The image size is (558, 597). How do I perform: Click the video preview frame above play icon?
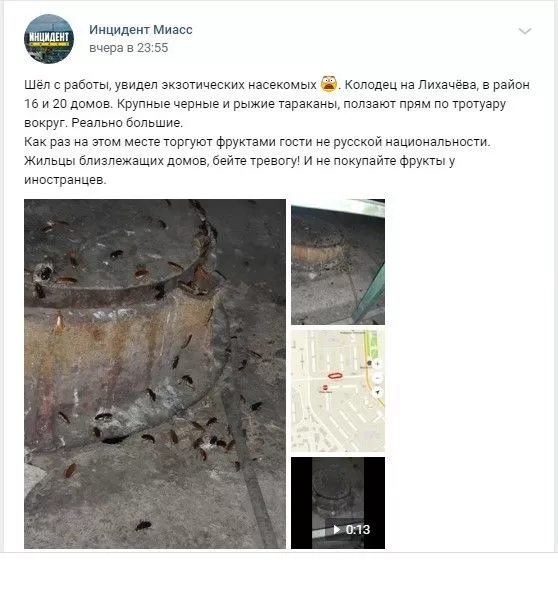tap(338, 488)
